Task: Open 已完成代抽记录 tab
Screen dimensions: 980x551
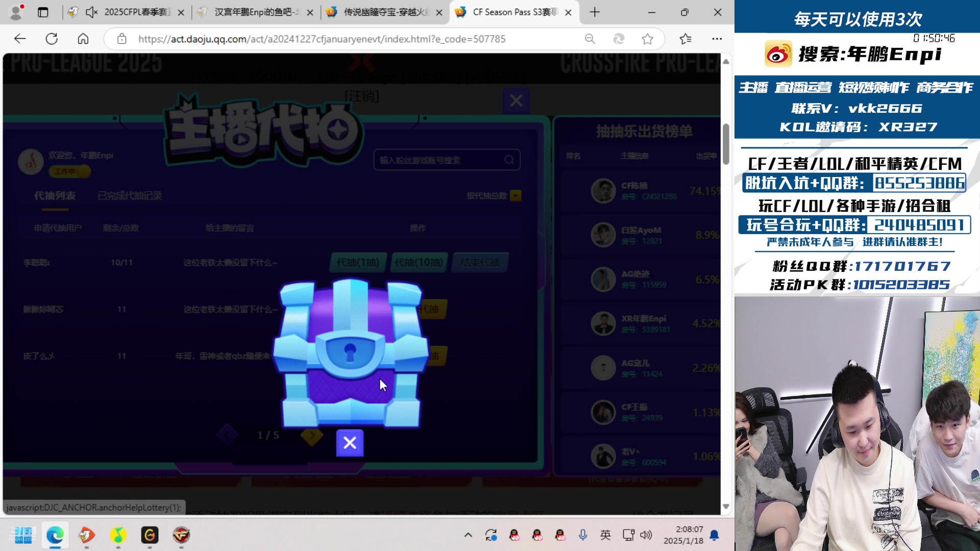Action: point(130,196)
